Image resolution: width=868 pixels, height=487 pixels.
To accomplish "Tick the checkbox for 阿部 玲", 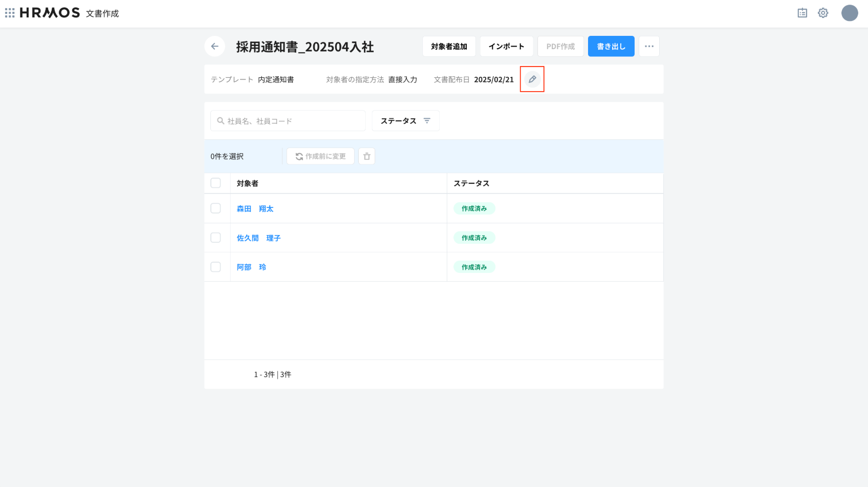I will (216, 267).
